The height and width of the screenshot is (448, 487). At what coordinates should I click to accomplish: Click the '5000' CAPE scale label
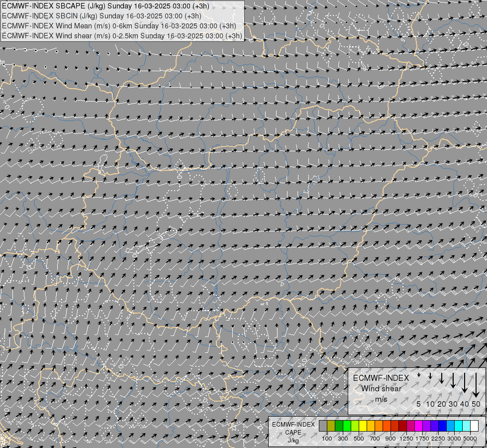[470, 439]
